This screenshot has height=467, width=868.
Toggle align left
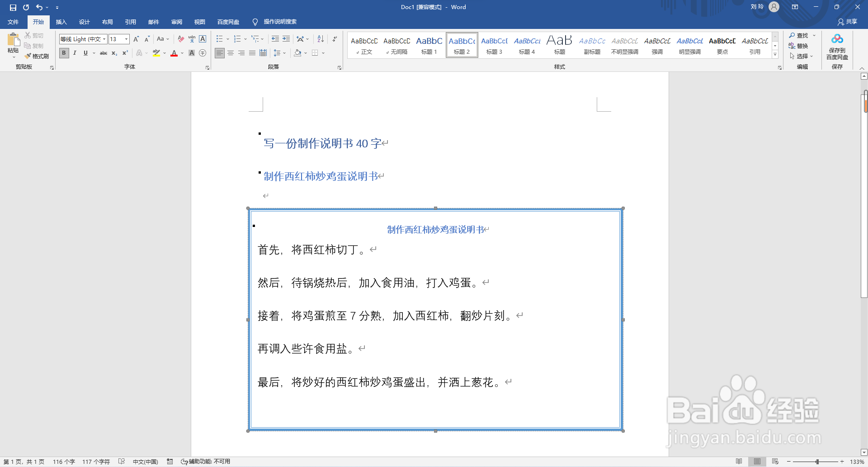[x=219, y=53]
